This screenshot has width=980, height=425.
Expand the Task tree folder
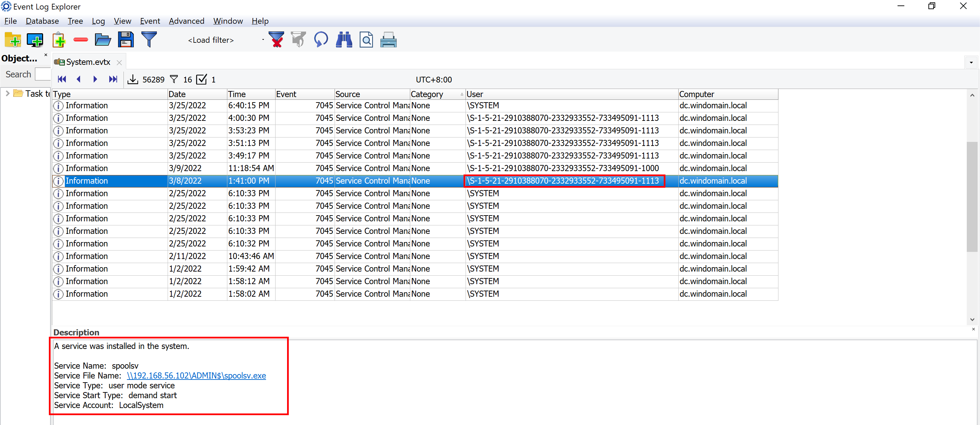click(x=7, y=93)
